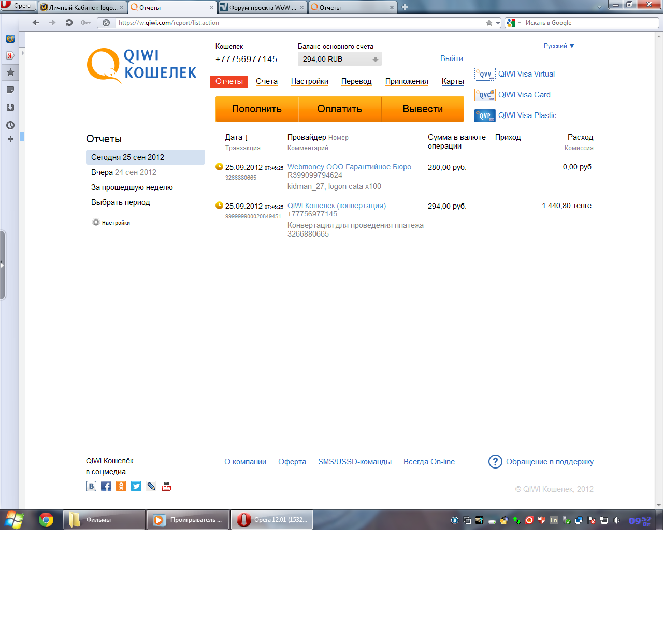Click the Вывести button
Viewport: 663px width, 644px height.
click(423, 109)
